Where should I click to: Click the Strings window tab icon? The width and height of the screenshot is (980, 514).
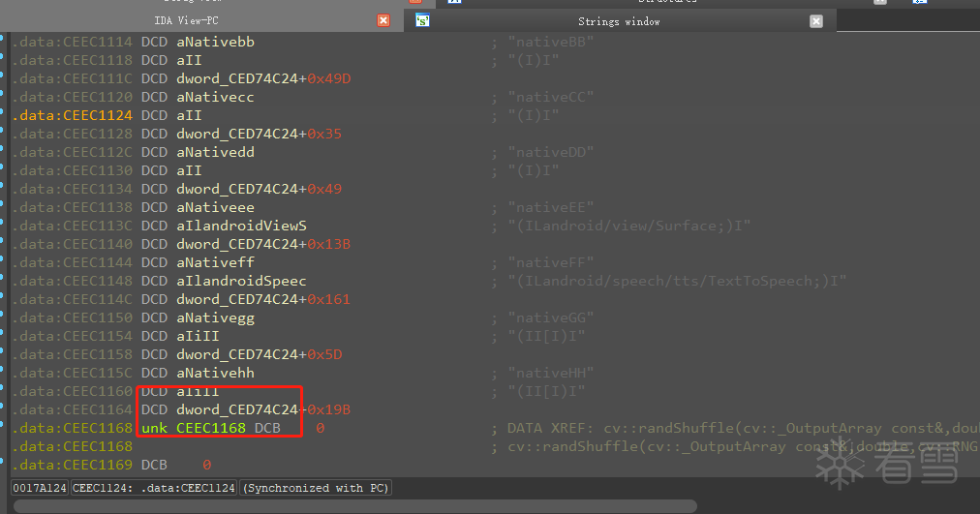pyautogui.click(x=422, y=20)
